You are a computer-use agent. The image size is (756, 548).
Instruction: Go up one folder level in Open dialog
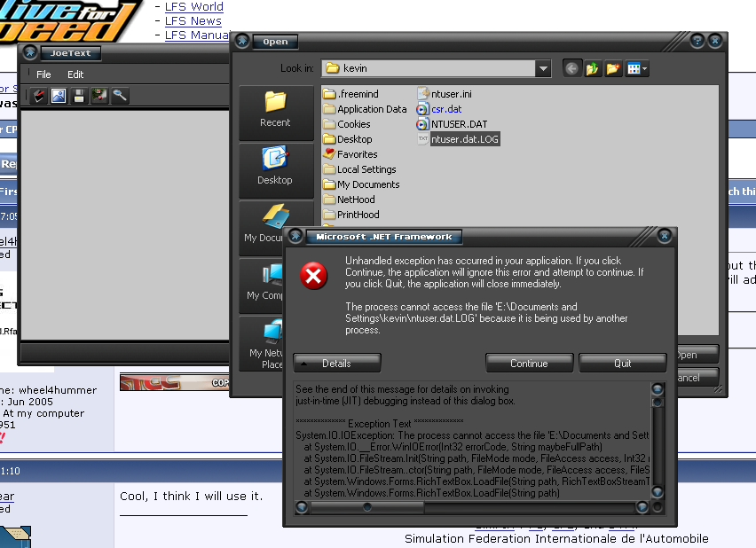(x=593, y=69)
